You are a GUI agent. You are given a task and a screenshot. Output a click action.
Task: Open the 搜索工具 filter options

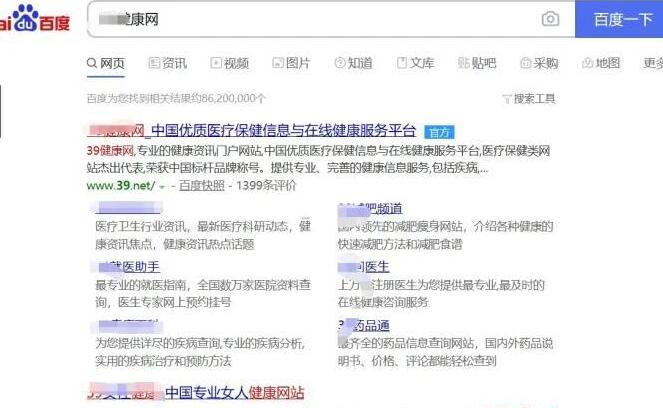(528, 98)
